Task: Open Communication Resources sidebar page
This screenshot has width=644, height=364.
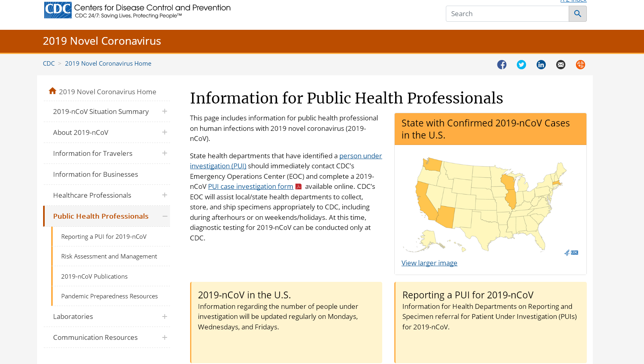Action: click(x=95, y=337)
